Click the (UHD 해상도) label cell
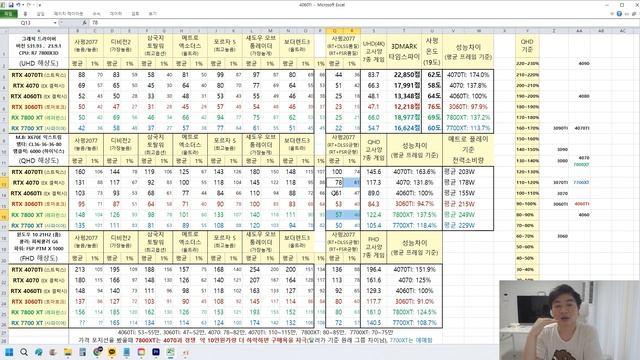 (38, 63)
